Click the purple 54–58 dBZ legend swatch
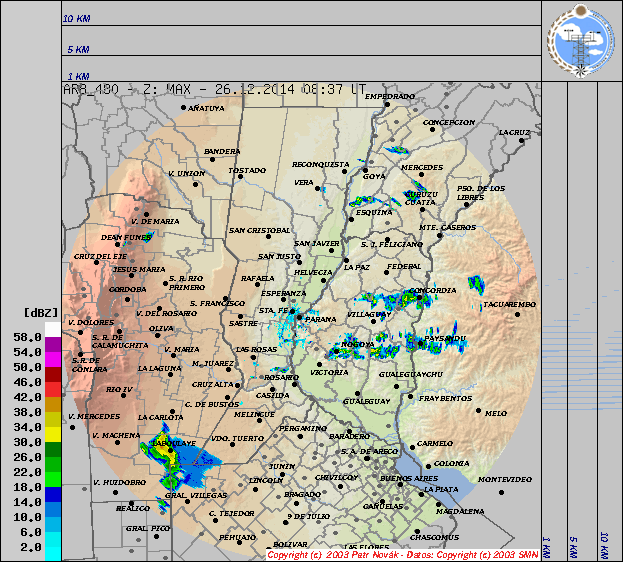Image resolution: width=623 pixels, height=562 pixels. coord(52,345)
